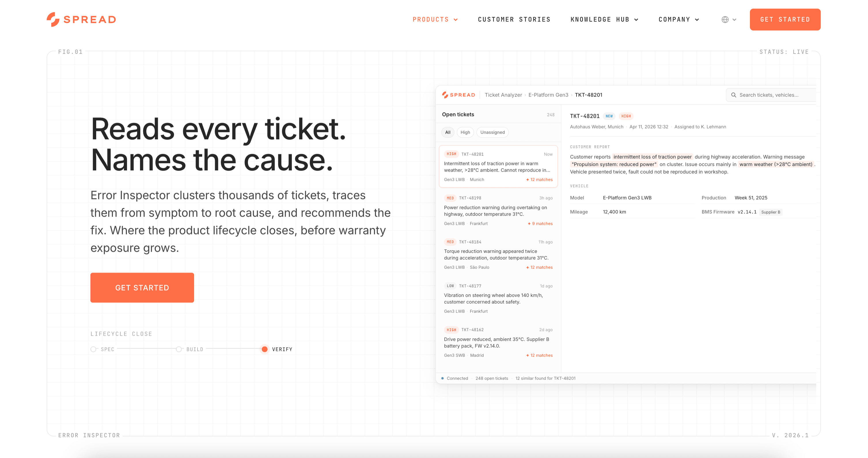Open the Company menu label

(x=674, y=20)
